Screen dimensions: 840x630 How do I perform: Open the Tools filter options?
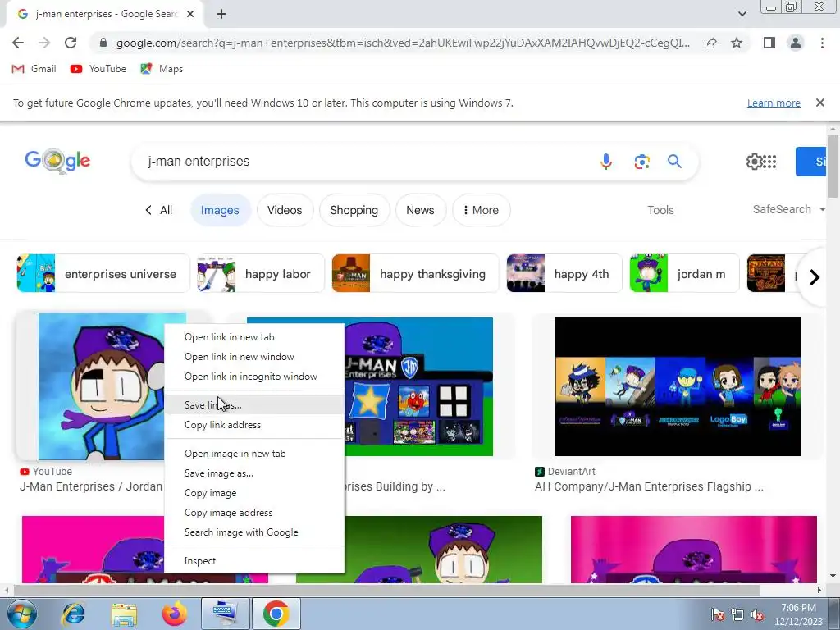coord(660,210)
